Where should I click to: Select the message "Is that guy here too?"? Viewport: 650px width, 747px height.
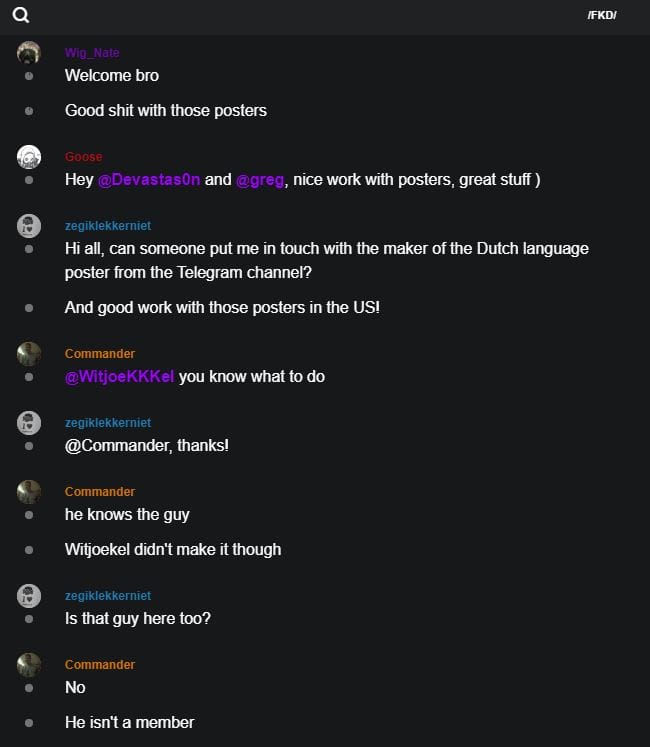pyautogui.click(x=138, y=619)
